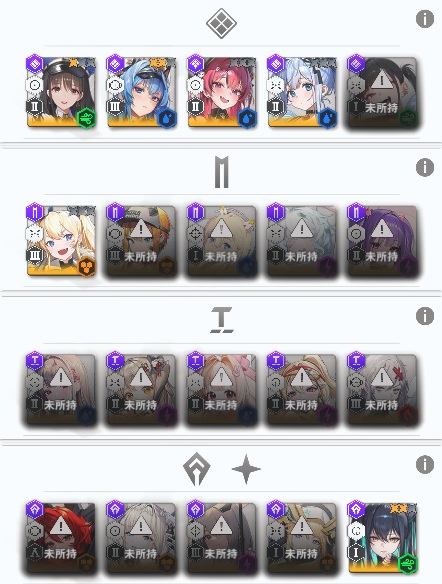442x584 pixels.
Task: Select unowned white-haired character with red hairpin
Action: tap(382, 389)
